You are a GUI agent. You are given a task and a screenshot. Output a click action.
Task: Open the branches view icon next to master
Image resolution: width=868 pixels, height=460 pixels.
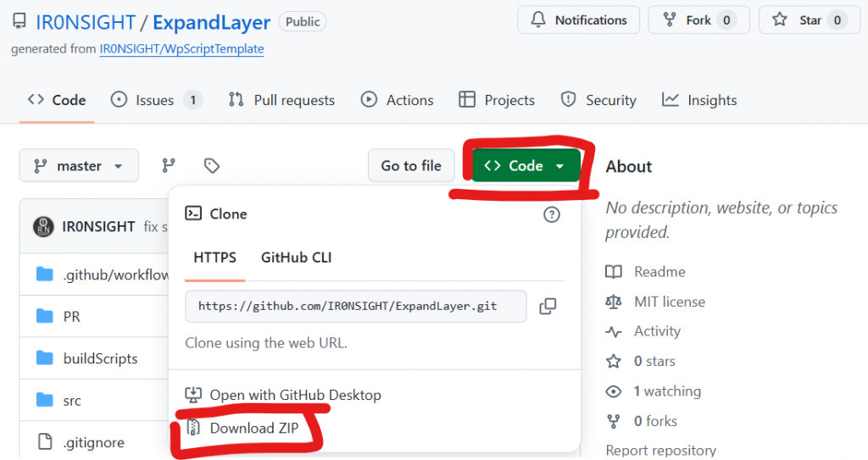[169, 166]
